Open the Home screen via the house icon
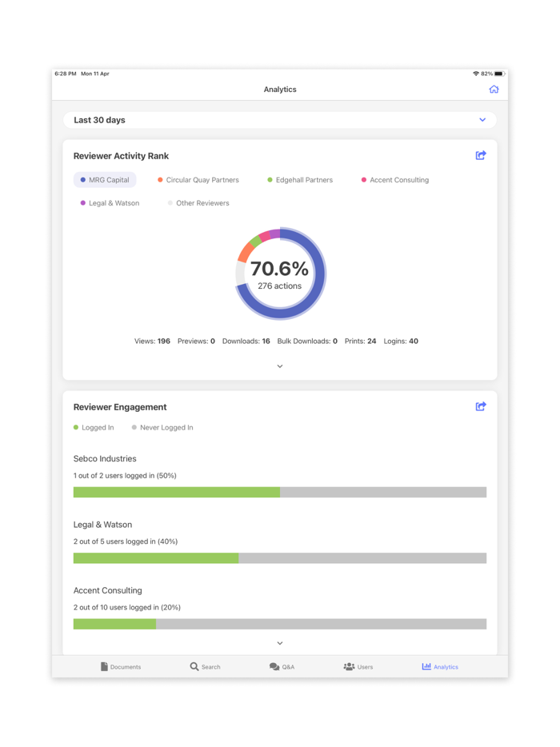 (494, 89)
